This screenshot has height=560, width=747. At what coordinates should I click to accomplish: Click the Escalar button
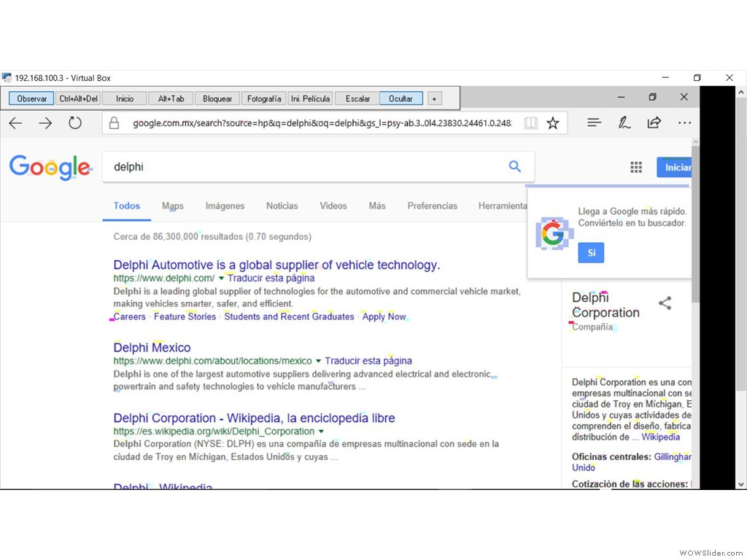click(357, 98)
